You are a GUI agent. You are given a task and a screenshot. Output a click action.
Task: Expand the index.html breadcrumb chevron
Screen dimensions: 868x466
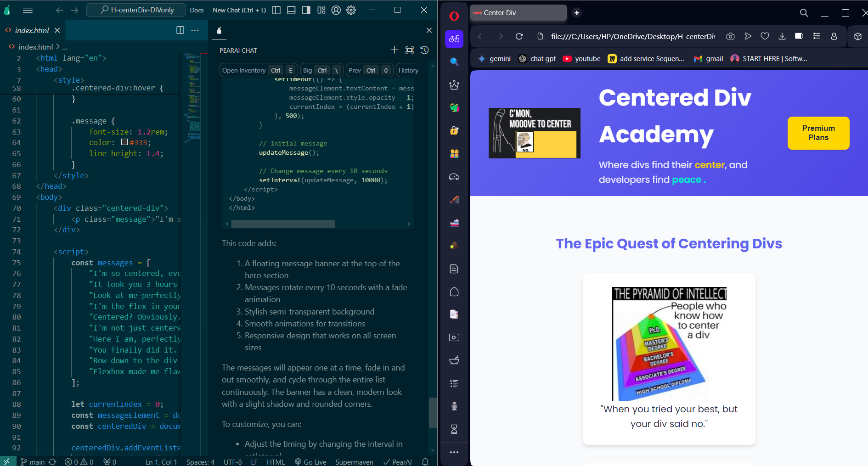click(x=58, y=47)
